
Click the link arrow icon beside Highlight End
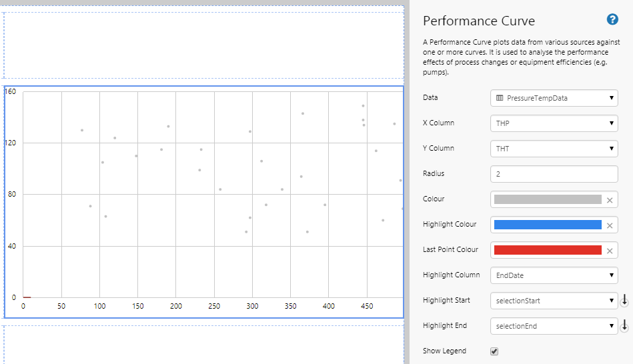pyautogui.click(x=624, y=326)
